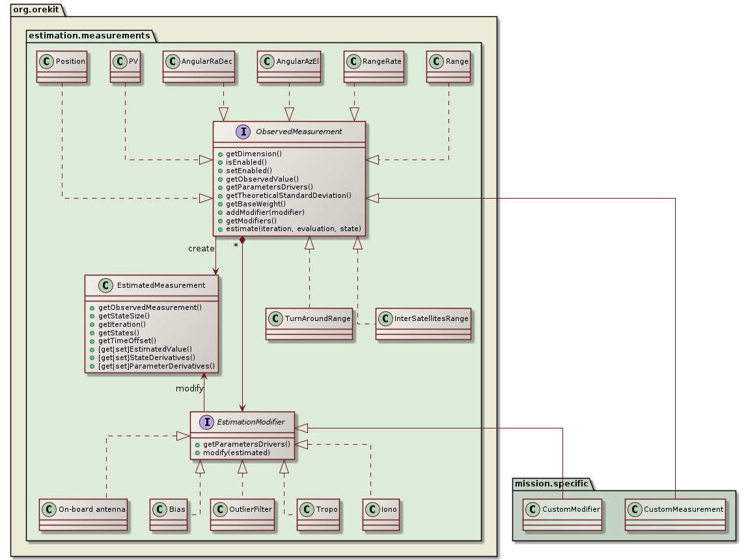
Task: Click the I icon on EstimationModifier interface
Action: click(x=207, y=422)
